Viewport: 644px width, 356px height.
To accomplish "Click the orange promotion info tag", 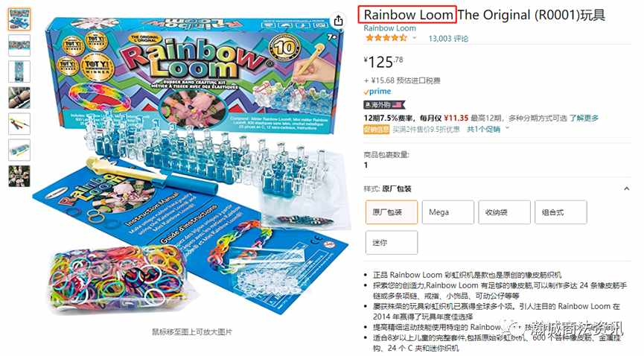I will pyautogui.click(x=376, y=130).
